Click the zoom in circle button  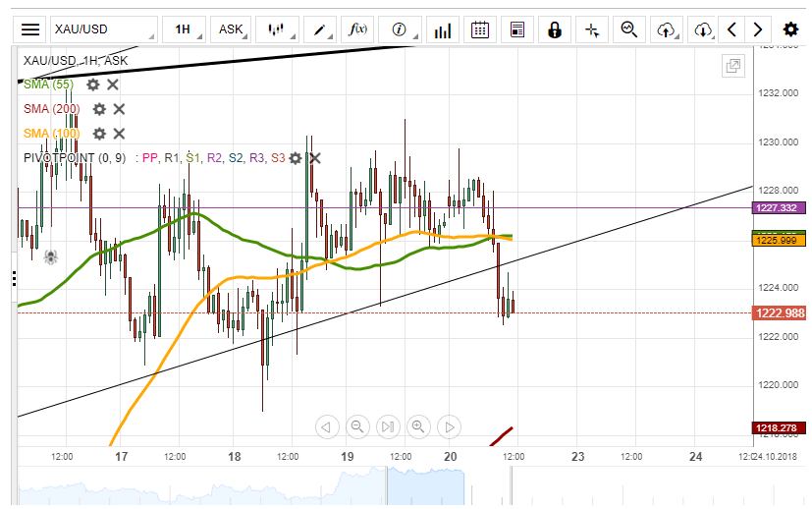(x=418, y=427)
